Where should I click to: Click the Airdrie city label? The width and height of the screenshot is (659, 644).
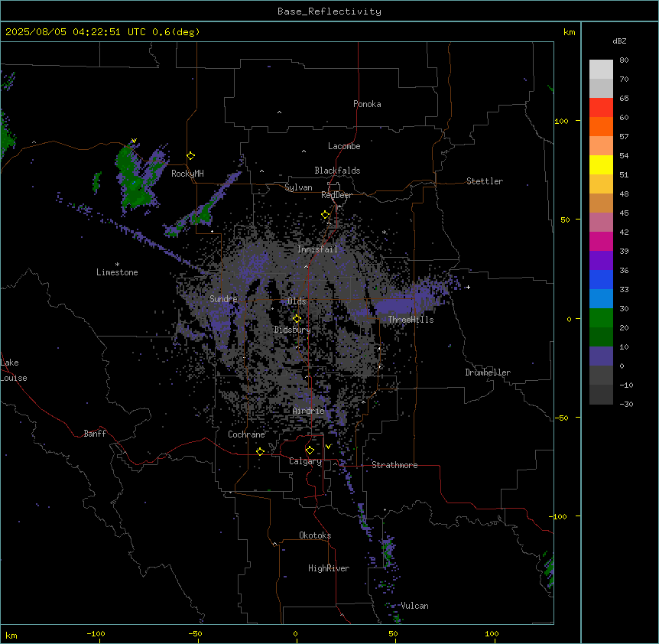pyautogui.click(x=309, y=411)
